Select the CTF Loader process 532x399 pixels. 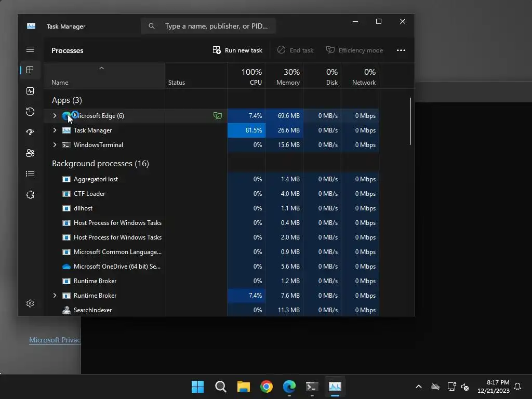point(211,194)
